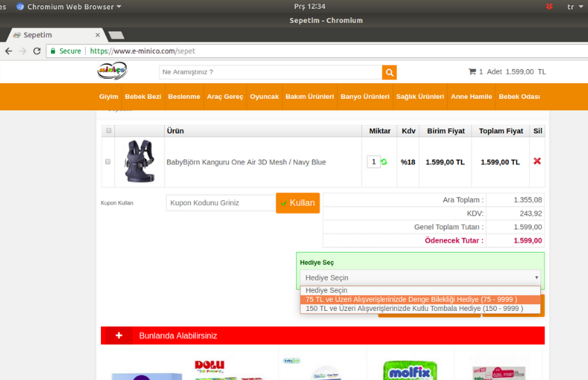Click the white plus icon on red bar

119,336
